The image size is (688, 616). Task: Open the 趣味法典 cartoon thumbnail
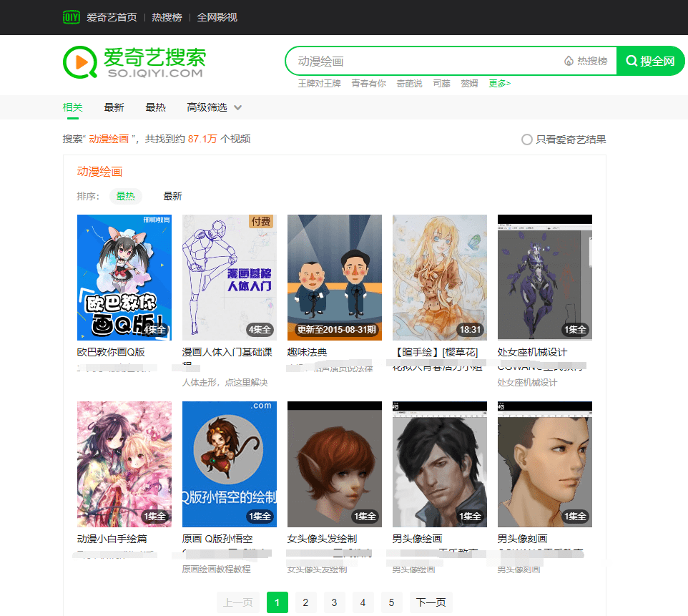pyautogui.click(x=335, y=278)
